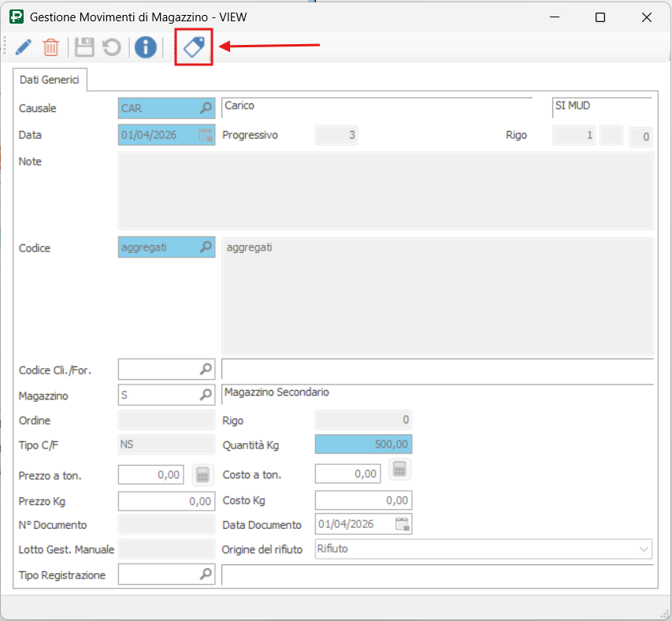Click the Codice search magnifier icon
The height and width of the screenshot is (621, 672).
click(x=205, y=247)
